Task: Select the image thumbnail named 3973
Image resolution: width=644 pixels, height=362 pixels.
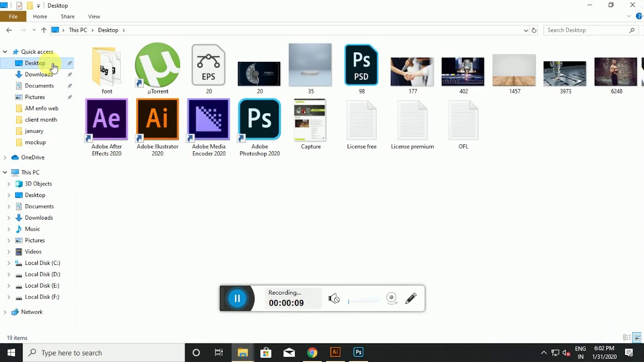Action: pyautogui.click(x=565, y=74)
